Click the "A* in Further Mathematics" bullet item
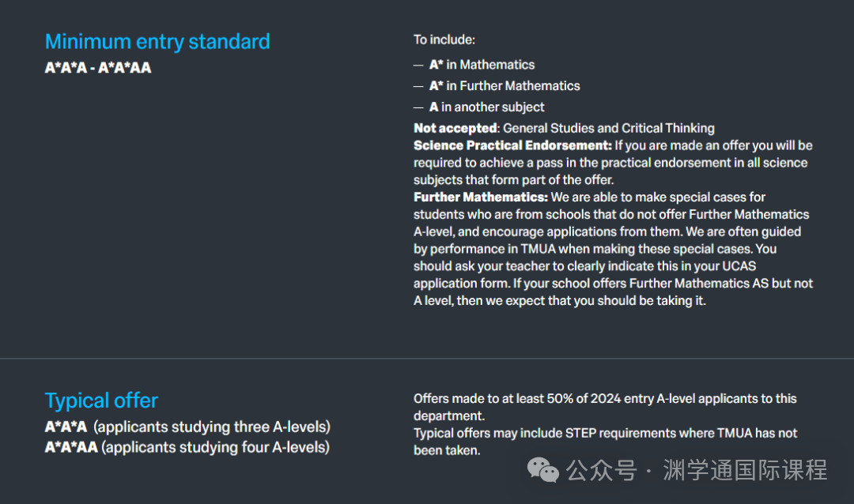 [x=504, y=86]
